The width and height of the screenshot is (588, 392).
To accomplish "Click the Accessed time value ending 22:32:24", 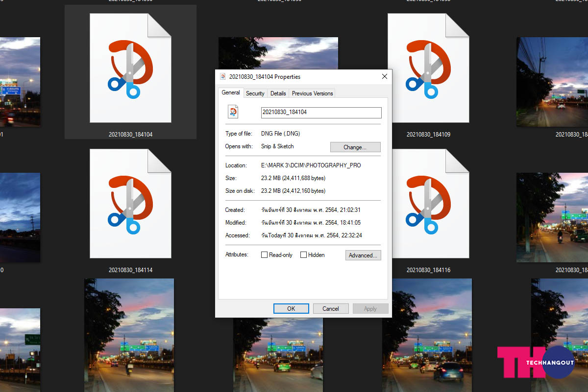I will point(312,235).
